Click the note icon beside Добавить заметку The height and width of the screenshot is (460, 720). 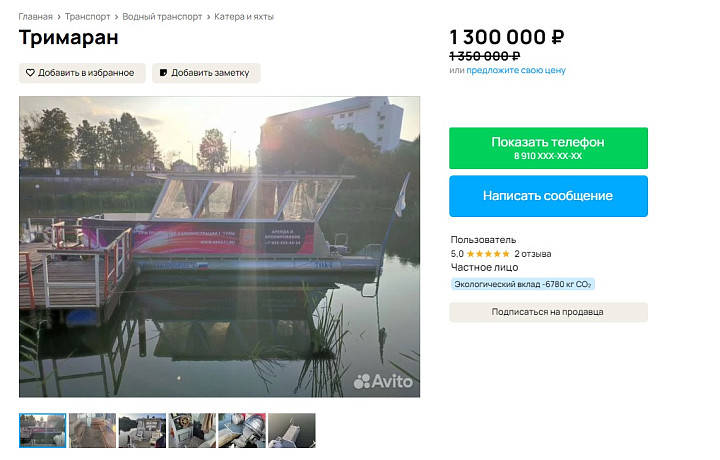coord(163,73)
